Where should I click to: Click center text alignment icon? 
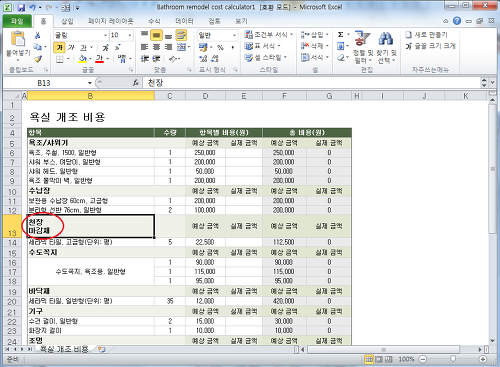[156, 47]
